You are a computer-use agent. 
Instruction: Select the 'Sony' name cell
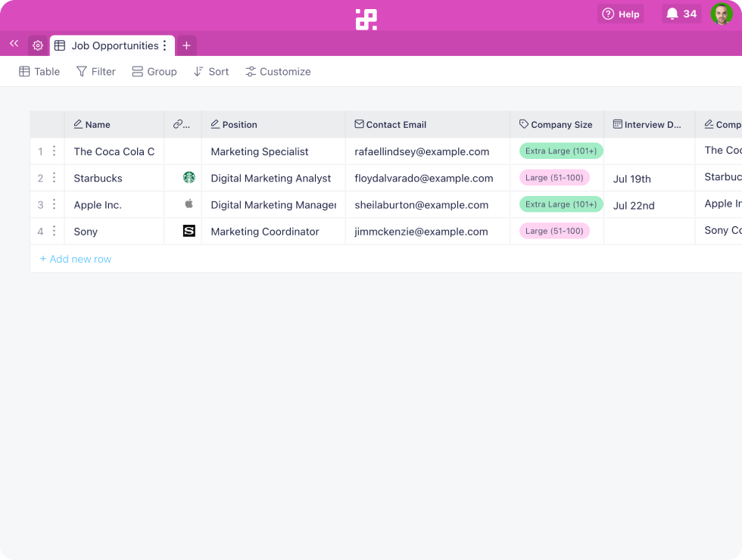pos(114,232)
